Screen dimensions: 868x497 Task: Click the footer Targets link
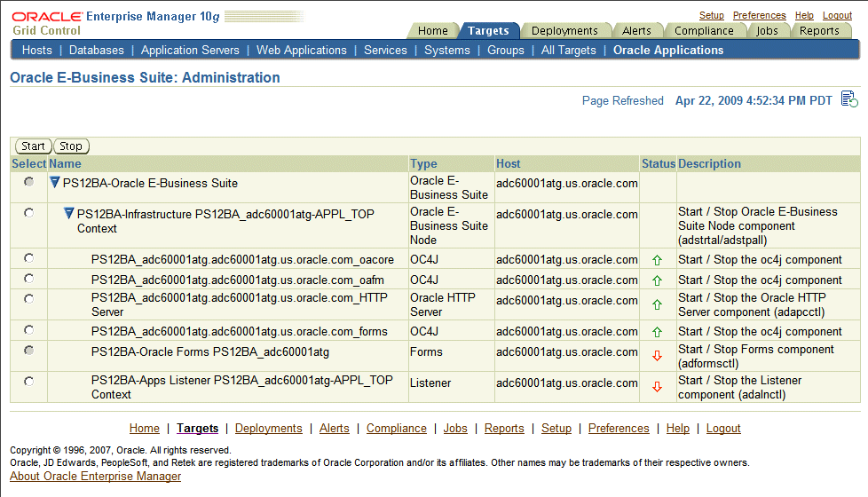pos(198,429)
